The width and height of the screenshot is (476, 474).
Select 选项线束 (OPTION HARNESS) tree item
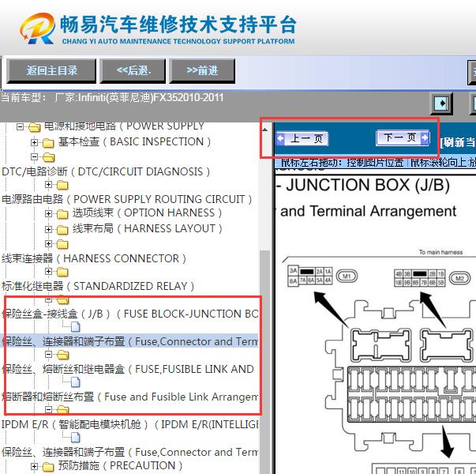click(148, 213)
